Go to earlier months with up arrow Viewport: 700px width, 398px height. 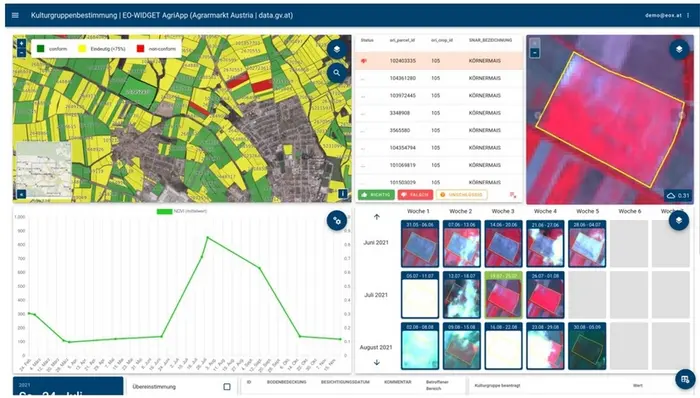click(376, 217)
